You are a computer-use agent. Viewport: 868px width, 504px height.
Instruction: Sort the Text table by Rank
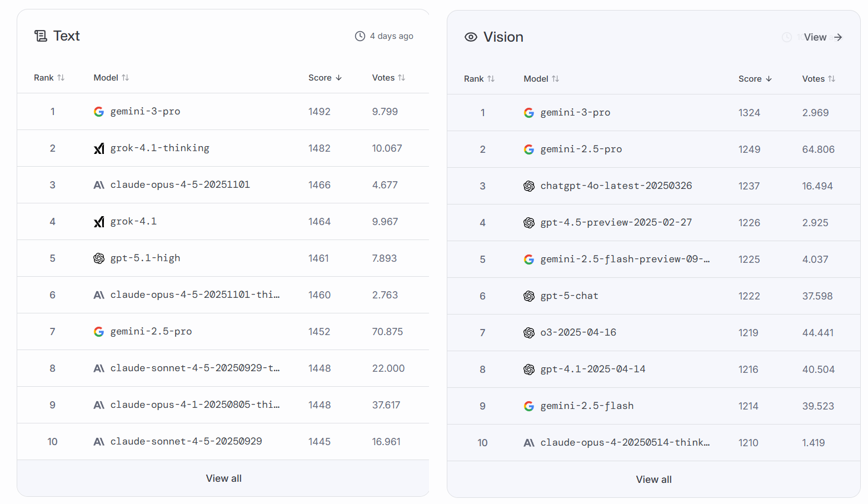pyautogui.click(x=49, y=78)
